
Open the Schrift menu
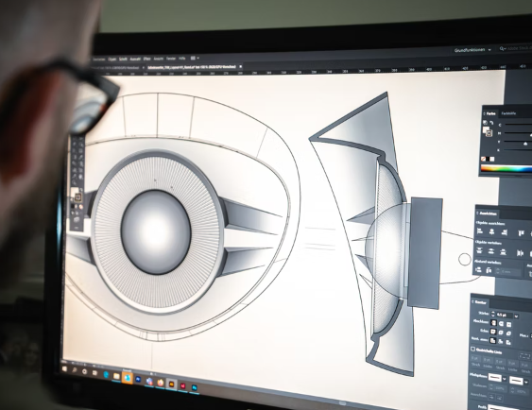123,59
